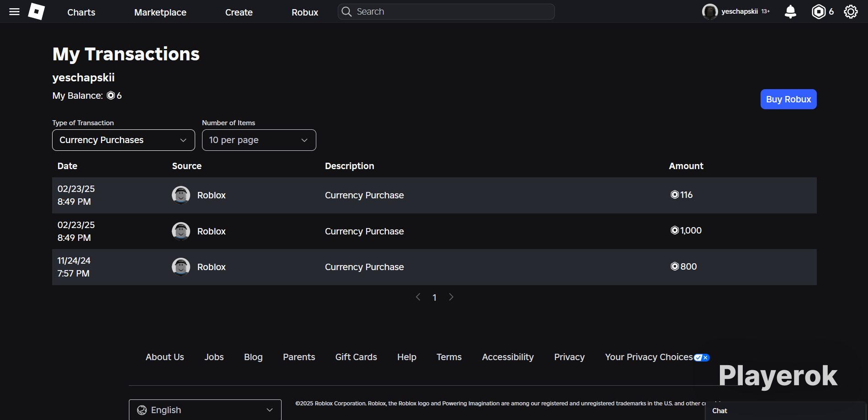Screen dimensions: 868x420
Task: Click Roblox source name in 116 row
Action: pos(212,195)
